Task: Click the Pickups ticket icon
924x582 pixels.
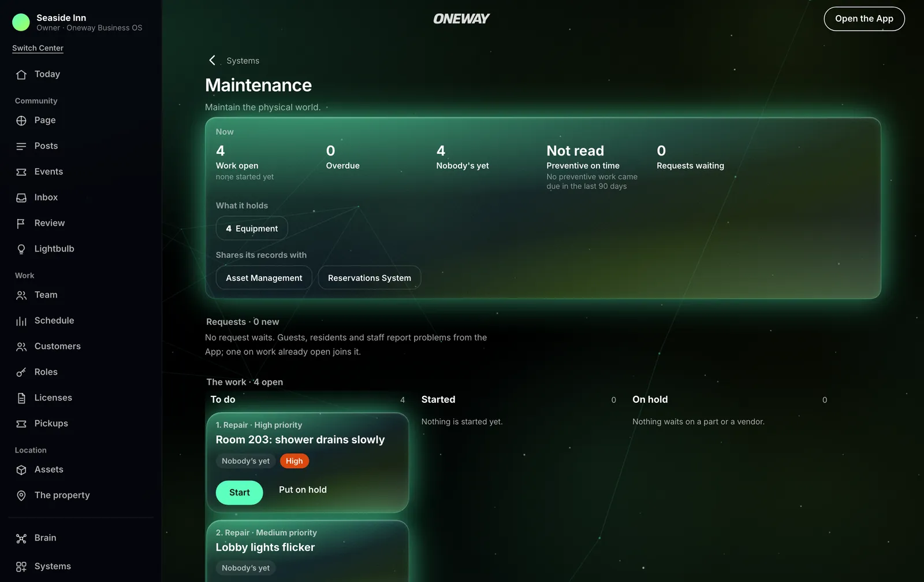Action: tap(21, 424)
